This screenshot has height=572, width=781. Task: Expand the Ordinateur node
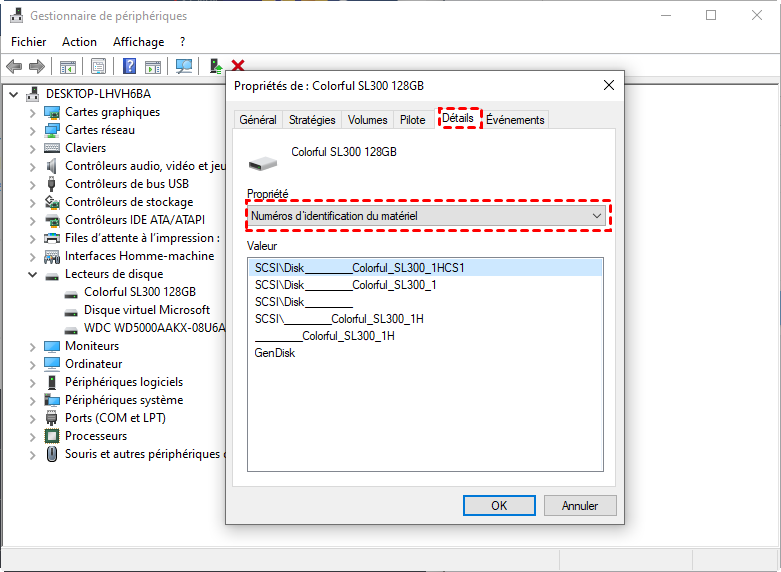[x=32, y=364]
